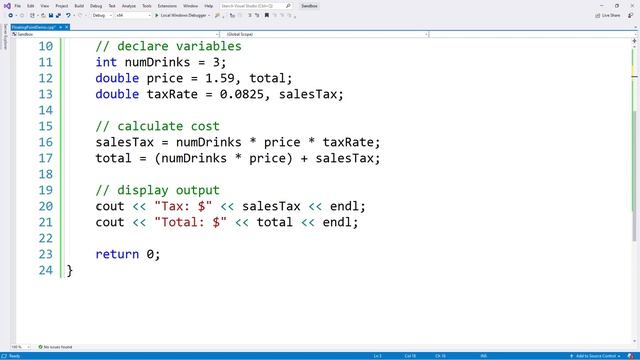Image resolution: width=640 pixels, height=360 pixels.
Task: Close the cpp editor tab
Action: [x=67, y=27]
